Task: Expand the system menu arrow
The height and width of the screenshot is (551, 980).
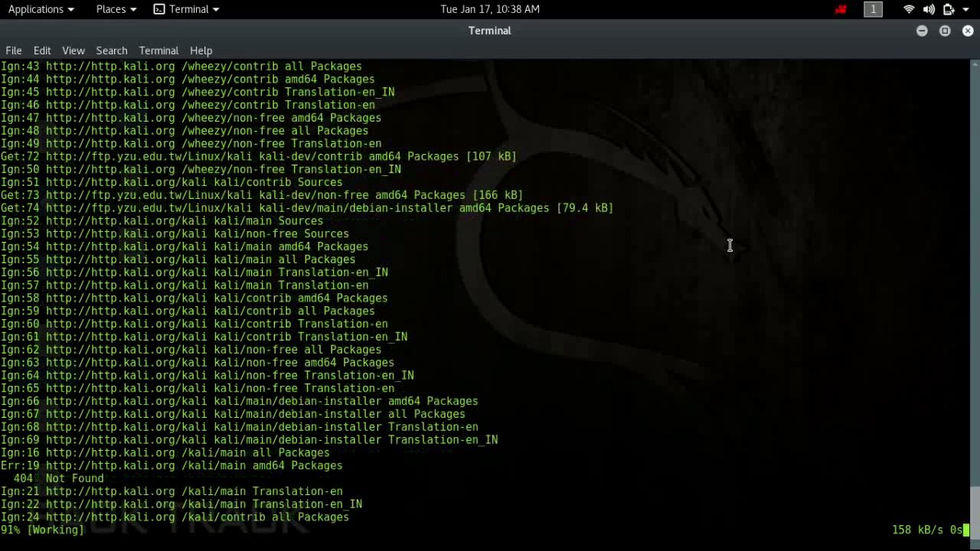Action: click(966, 9)
